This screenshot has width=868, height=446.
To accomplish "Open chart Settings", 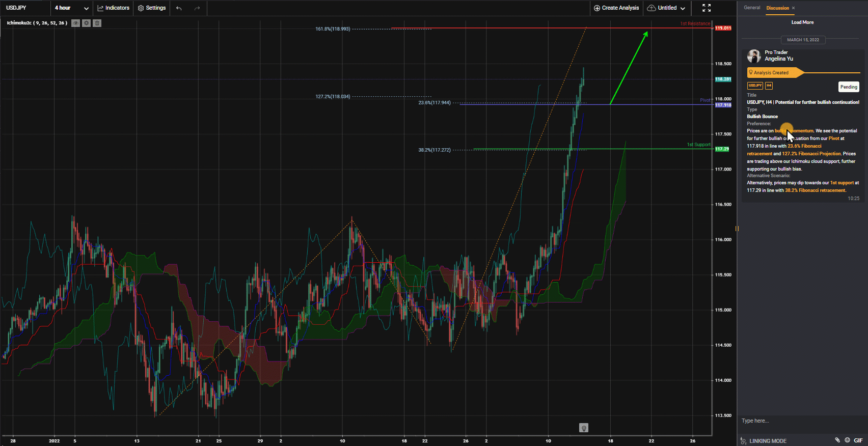I will click(152, 8).
